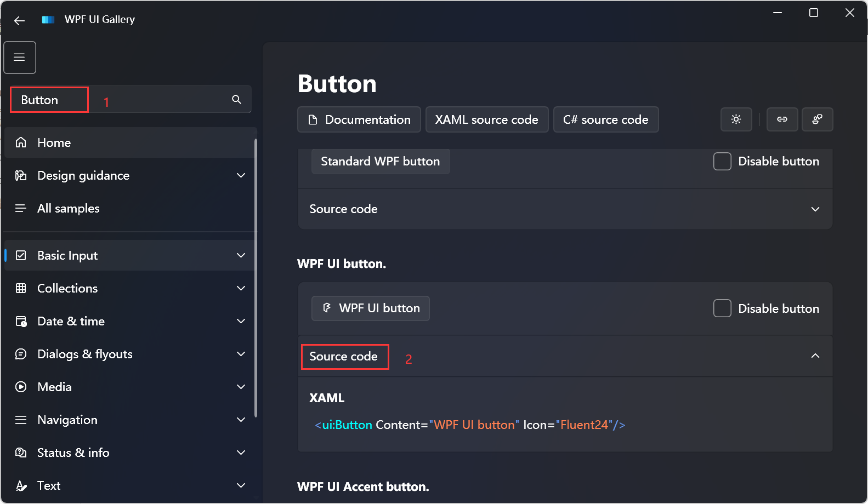Expand the Design guidance section
Screen dimensions: 868x504
coord(241,175)
